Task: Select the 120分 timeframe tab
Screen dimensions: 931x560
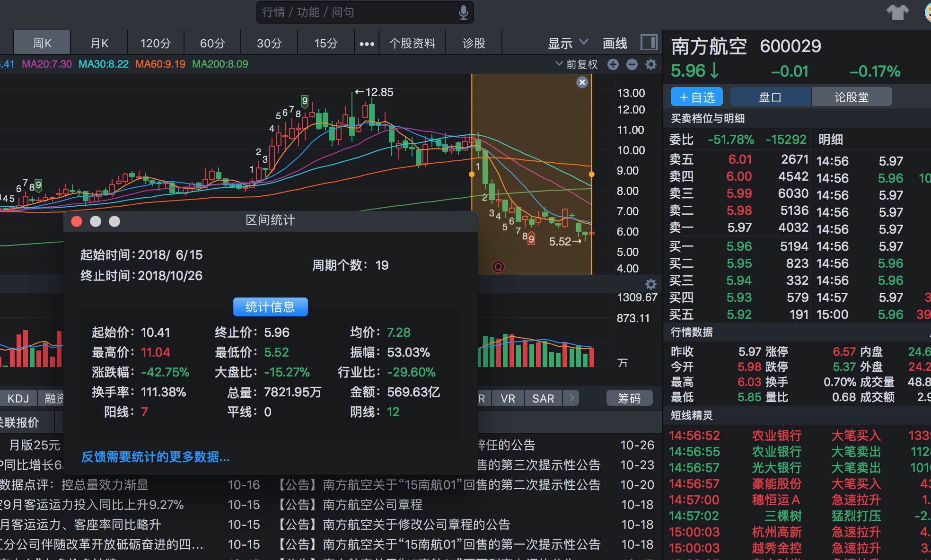Action: [x=156, y=43]
